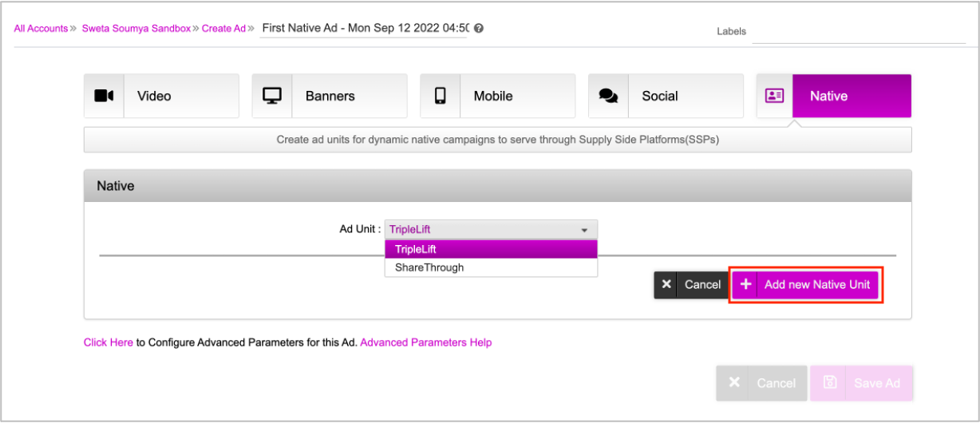Edit the ad name text field
980x423 pixels.
pyautogui.click(x=363, y=28)
